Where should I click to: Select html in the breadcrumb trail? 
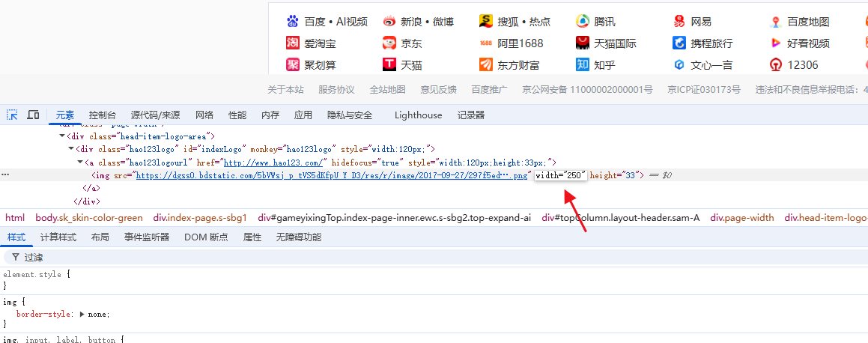pyautogui.click(x=15, y=217)
